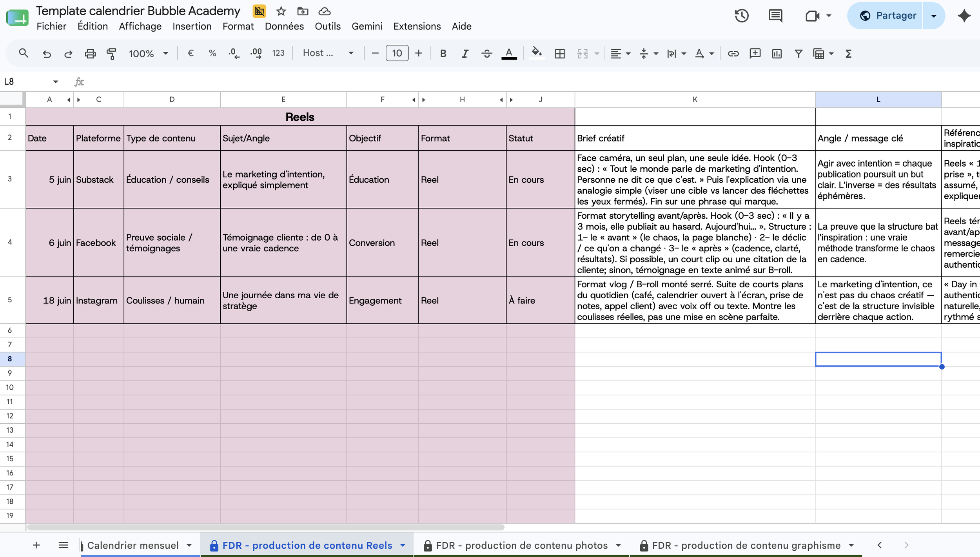Move the document to a folder

303,11
